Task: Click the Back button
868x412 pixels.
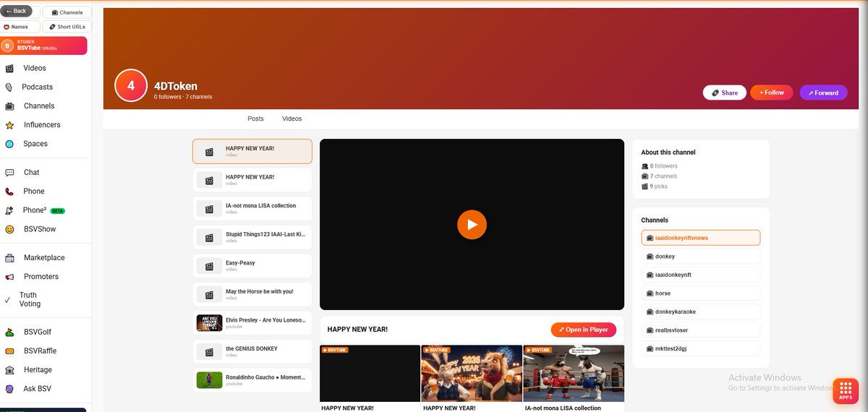Action: (x=16, y=11)
